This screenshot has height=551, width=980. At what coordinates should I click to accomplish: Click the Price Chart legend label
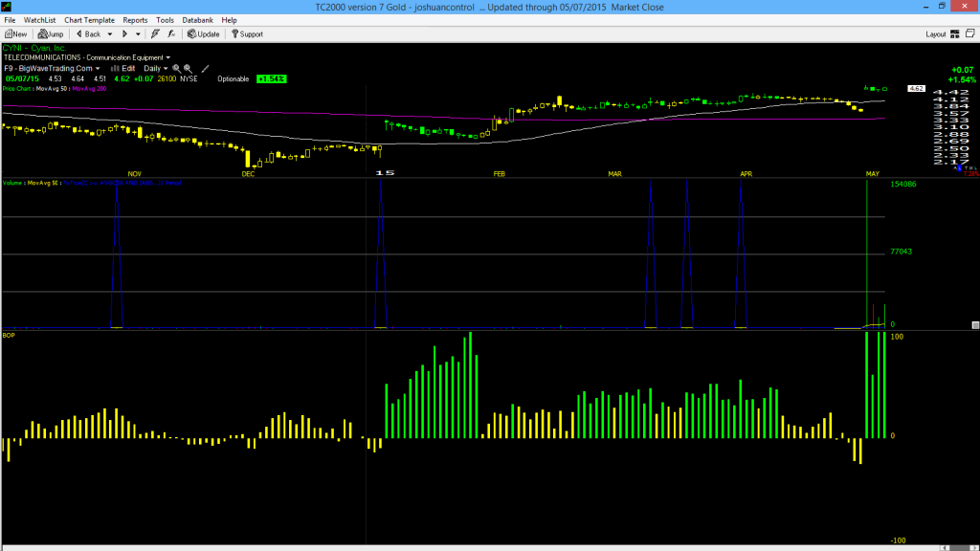click(16, 89)
